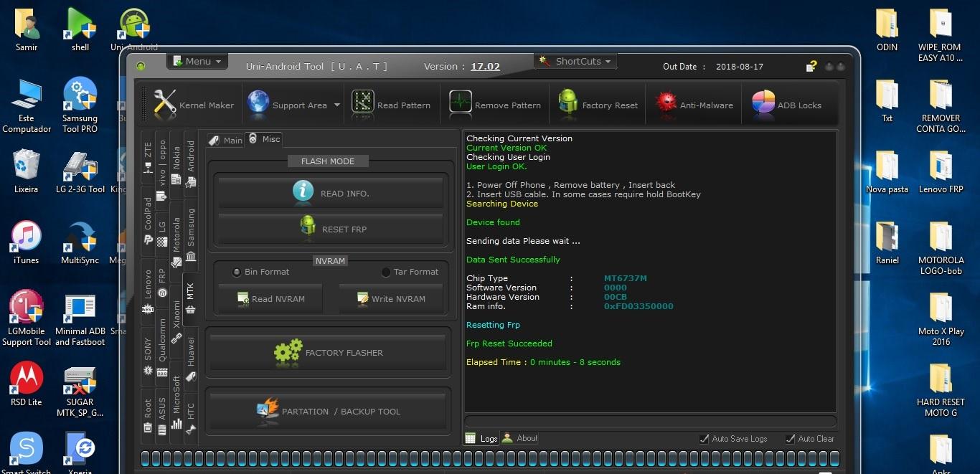
Task: Open the PARTATION / BACKUP TOOL
Action: click(329, 411)
